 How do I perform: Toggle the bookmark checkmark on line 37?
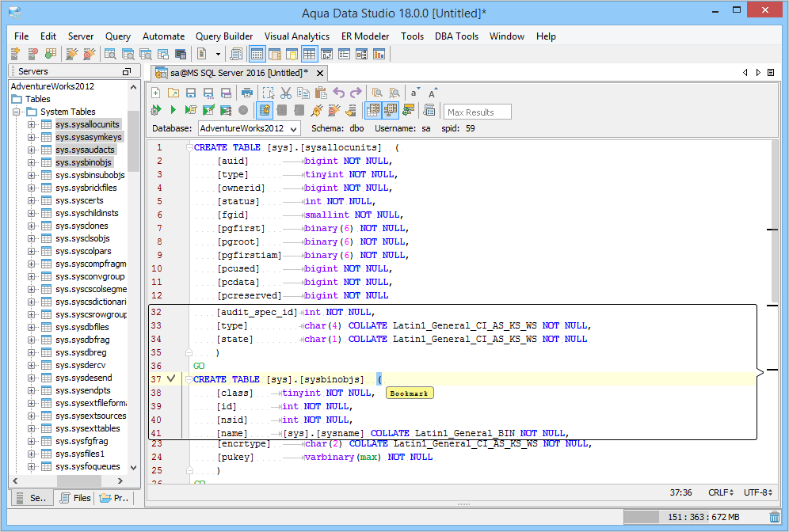171,379
